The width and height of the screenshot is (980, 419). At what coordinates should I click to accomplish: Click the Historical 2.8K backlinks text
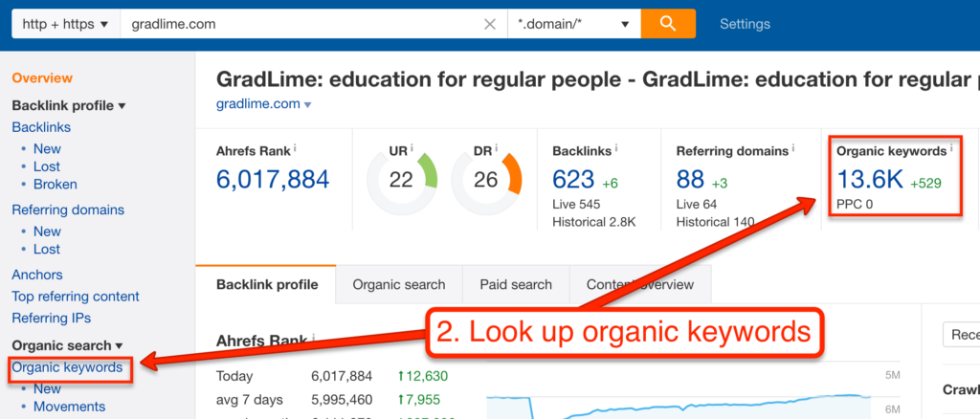click(593, 222)
